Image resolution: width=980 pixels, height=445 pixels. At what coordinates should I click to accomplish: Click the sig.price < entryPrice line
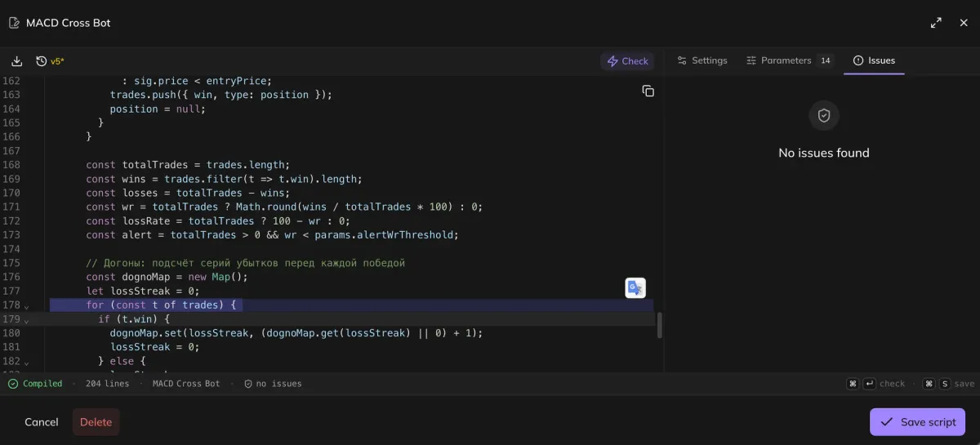tap(197, 81)
